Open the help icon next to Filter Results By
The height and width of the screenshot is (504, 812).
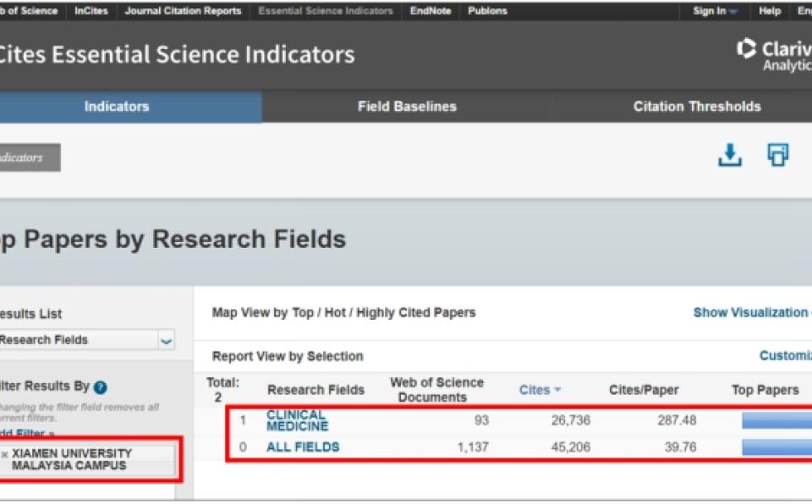click(101, 387)
